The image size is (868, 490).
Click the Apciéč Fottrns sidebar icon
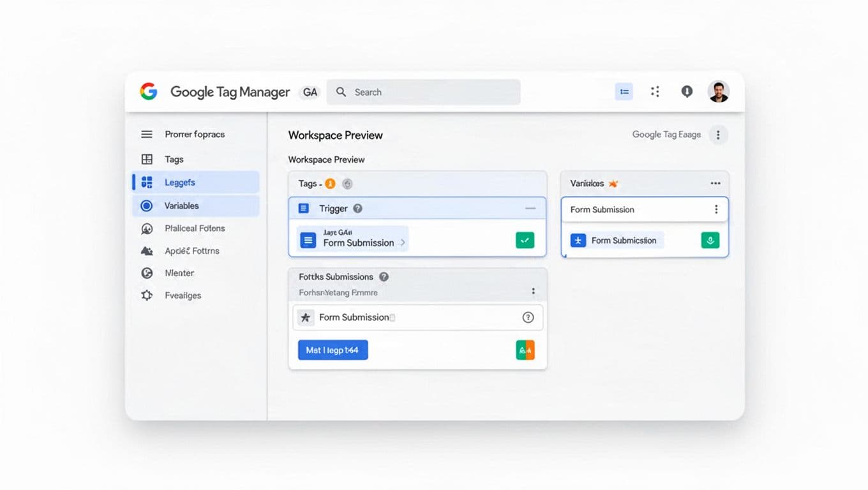(147, 251)
